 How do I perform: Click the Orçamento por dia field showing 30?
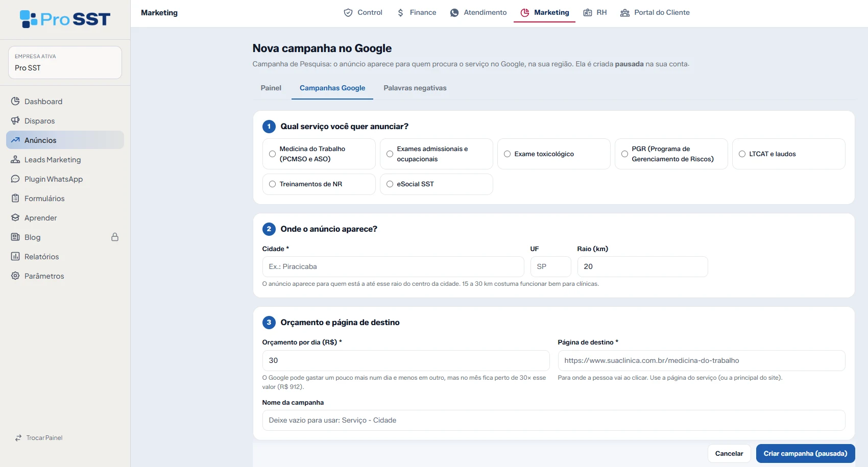coord(406,360)
